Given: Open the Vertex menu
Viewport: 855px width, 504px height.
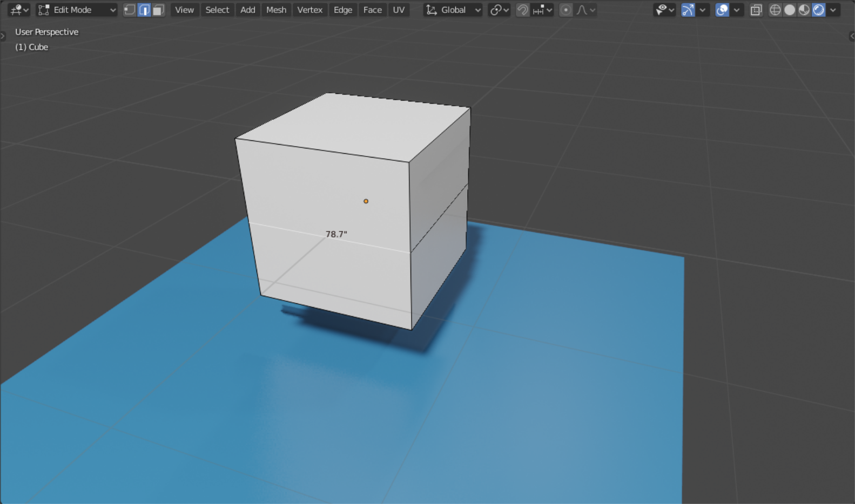Looking at the screenshot, I should tap(310, 10).
